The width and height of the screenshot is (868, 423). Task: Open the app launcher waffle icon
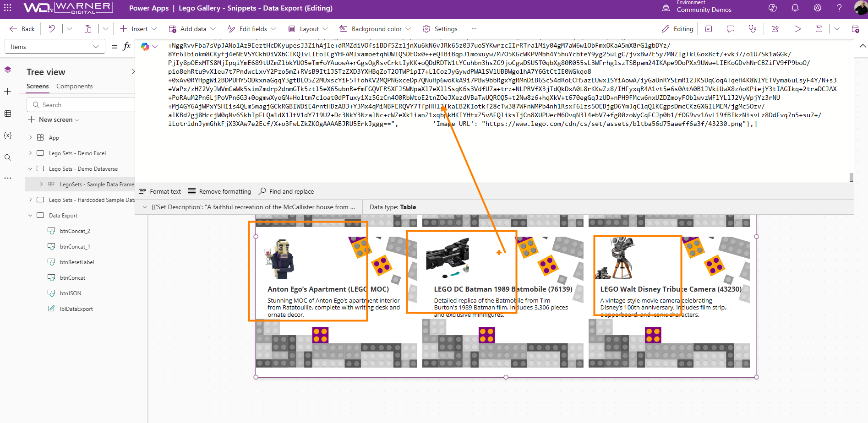(8, 8)
